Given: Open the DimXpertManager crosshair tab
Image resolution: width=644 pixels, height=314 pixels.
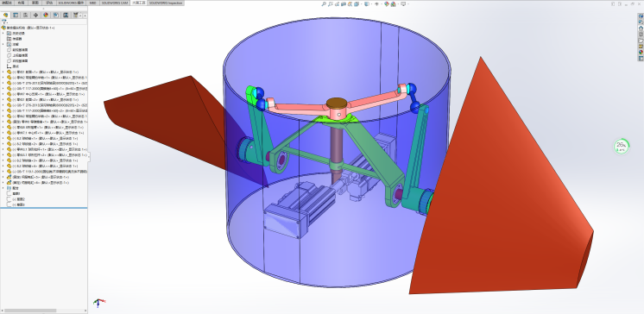Looking at the screenshot, I should click(35, 16).
